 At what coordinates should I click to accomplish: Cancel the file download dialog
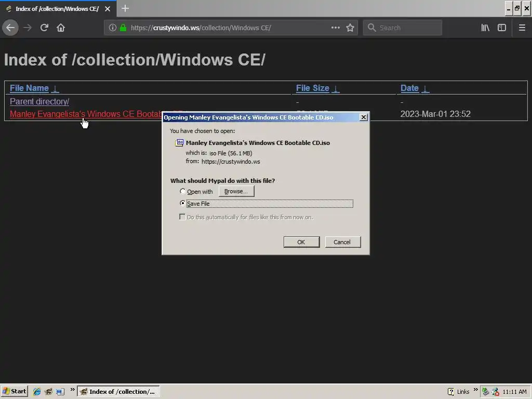point(343,242)
